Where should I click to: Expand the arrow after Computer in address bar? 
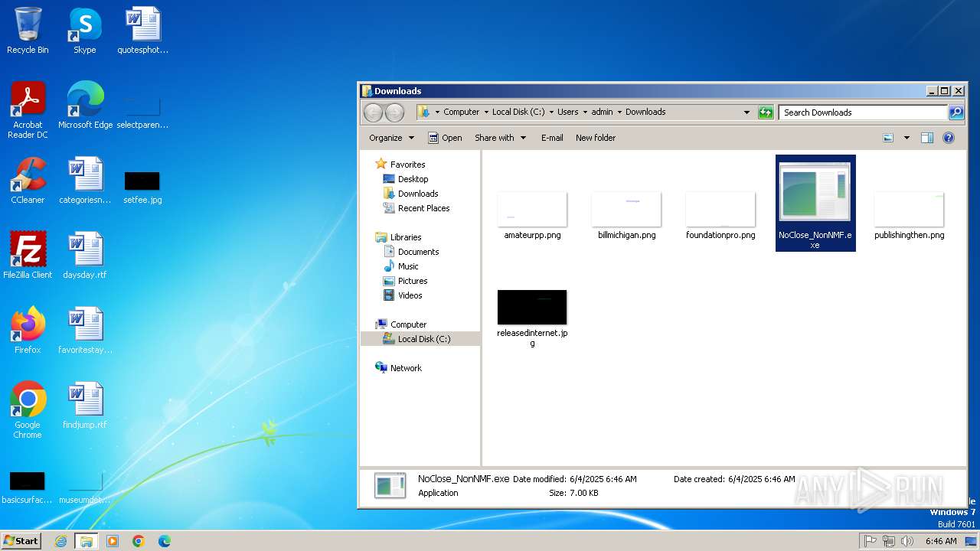pyautogui.click(x=485, y=112)
